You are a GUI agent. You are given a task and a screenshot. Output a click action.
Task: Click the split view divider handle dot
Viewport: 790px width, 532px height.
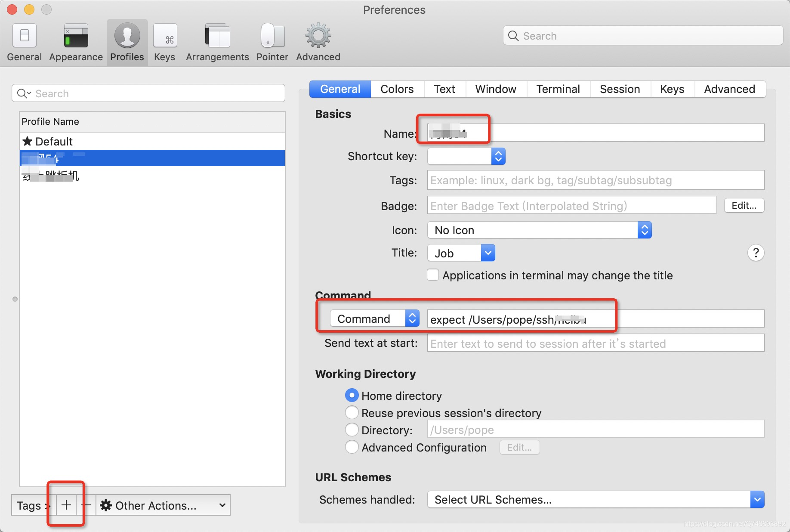tap(15, 299)
